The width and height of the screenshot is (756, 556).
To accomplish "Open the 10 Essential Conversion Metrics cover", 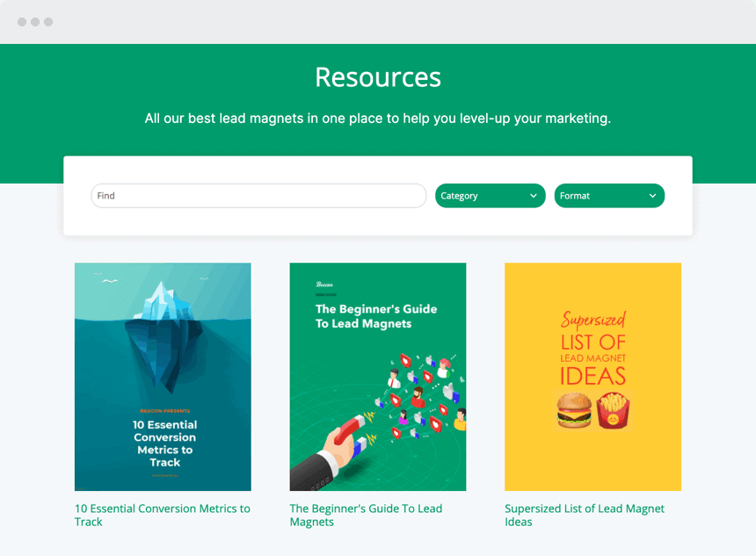I will point(163,376).
